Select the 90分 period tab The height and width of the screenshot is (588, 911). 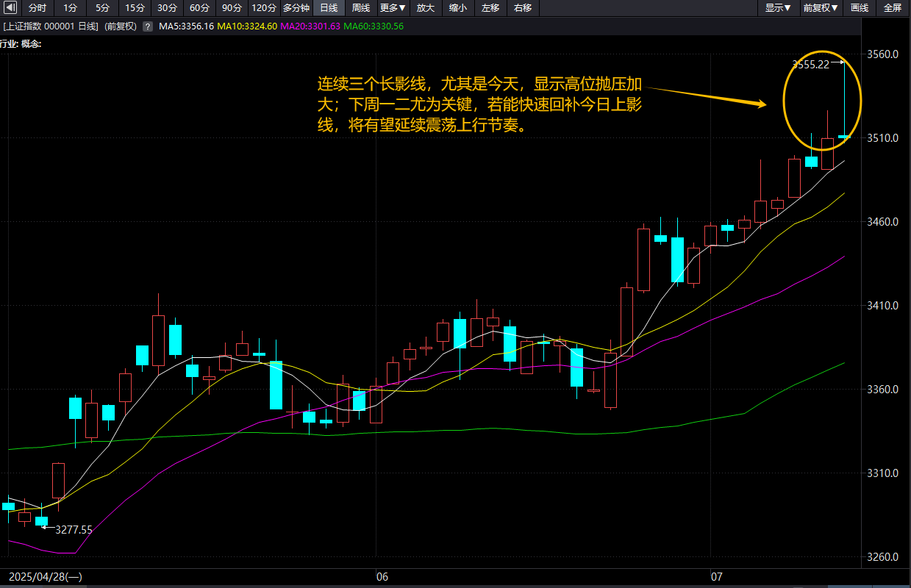[x=232, y=8]
